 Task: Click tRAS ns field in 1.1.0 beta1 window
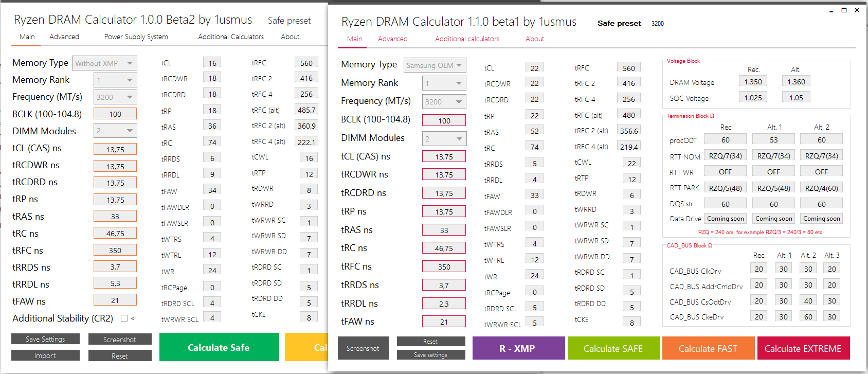pos(444,230)
